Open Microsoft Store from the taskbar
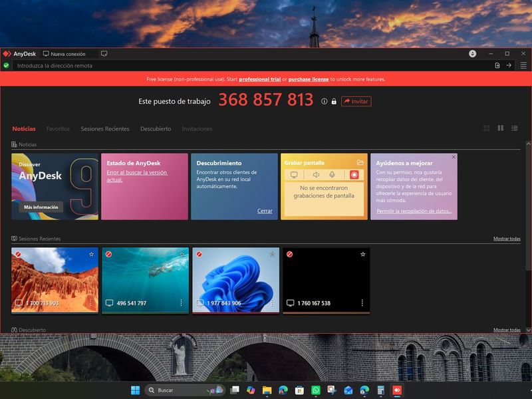The width and height of the screenshot is (532, 399). [x=299, y=390]
